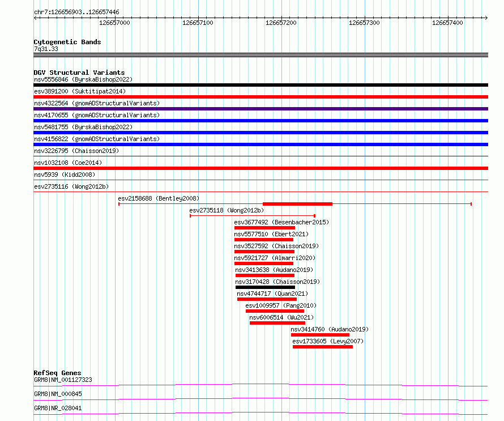
Task: Click the blue bar under nsv4156822
Action: 260,144
